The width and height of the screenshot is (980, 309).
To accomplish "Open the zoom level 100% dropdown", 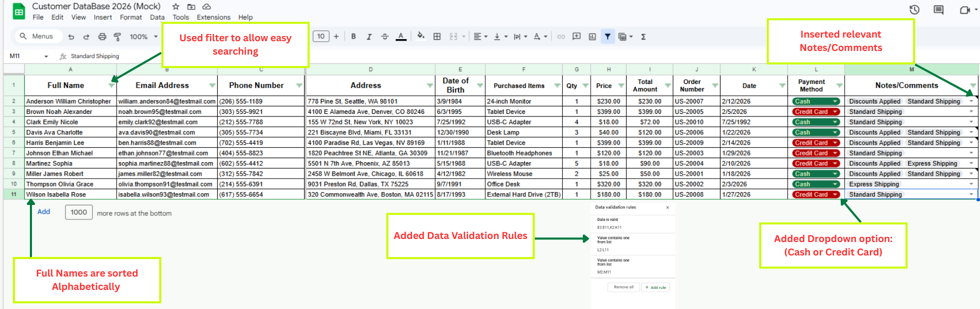I will (144, 37).
